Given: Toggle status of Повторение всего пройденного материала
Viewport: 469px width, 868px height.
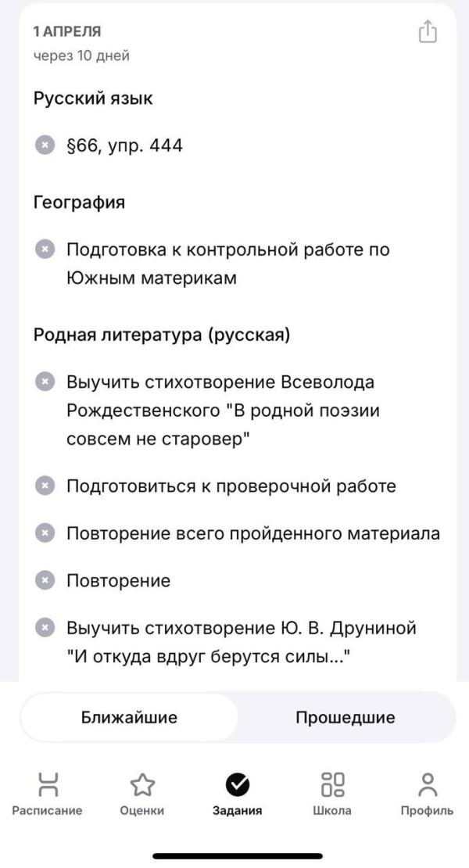Looking at the screenshot, I should coord(45,533).
